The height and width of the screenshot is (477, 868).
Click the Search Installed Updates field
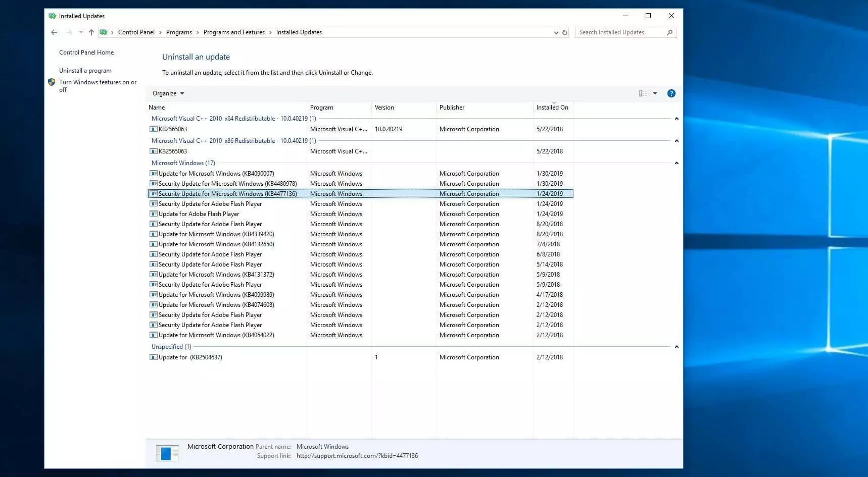coord(620,32)
